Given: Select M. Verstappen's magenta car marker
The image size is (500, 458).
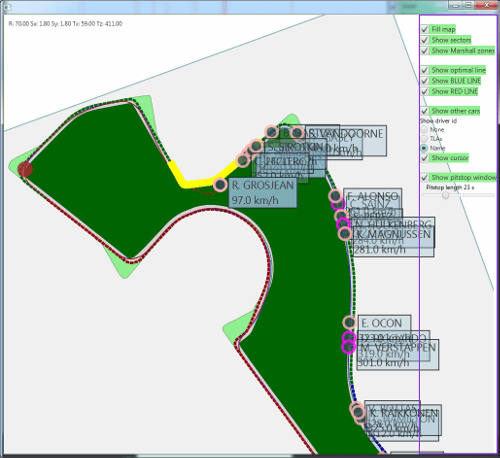Looking at the screenshot, I should tap(348, 347).
